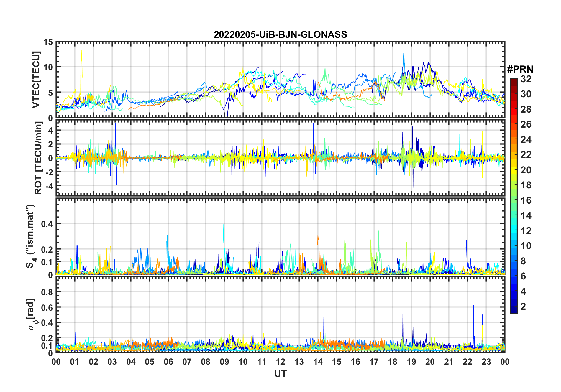Select the "4" tick on the ROT axis
This screenshot has height=392, width=561.
(x=50, y=130)
